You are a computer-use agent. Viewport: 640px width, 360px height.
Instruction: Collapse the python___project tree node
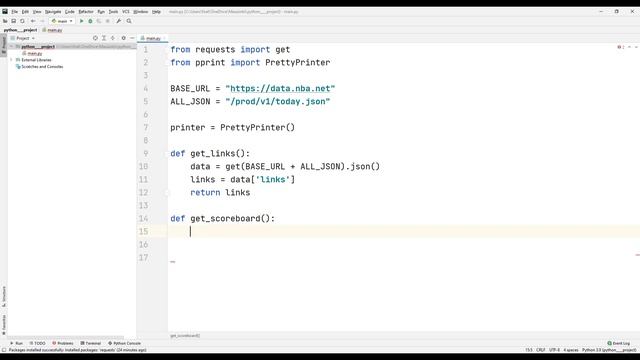[x=11, y=47]
